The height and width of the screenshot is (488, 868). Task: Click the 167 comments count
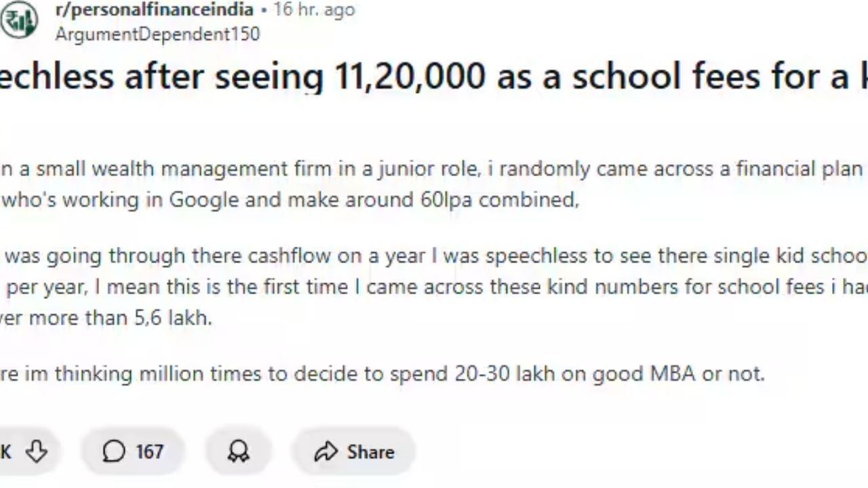149,451
